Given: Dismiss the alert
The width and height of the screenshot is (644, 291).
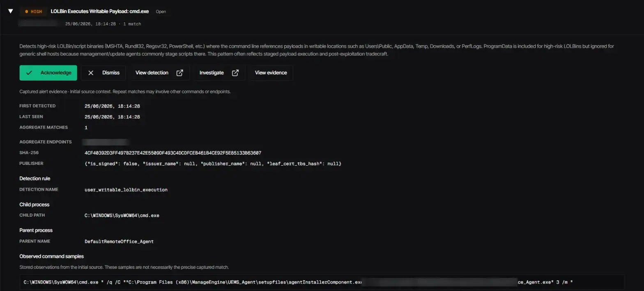Looking at the screenshot, I should [103, 73].
